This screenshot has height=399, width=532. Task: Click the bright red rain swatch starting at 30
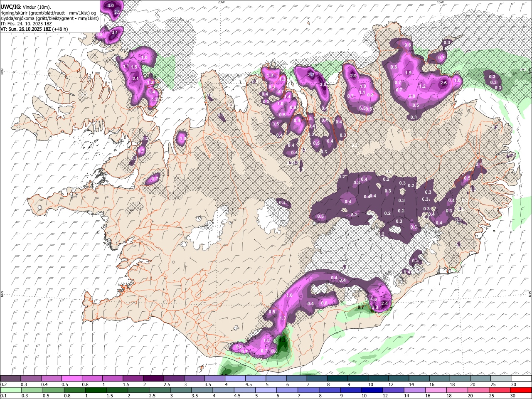521,390
